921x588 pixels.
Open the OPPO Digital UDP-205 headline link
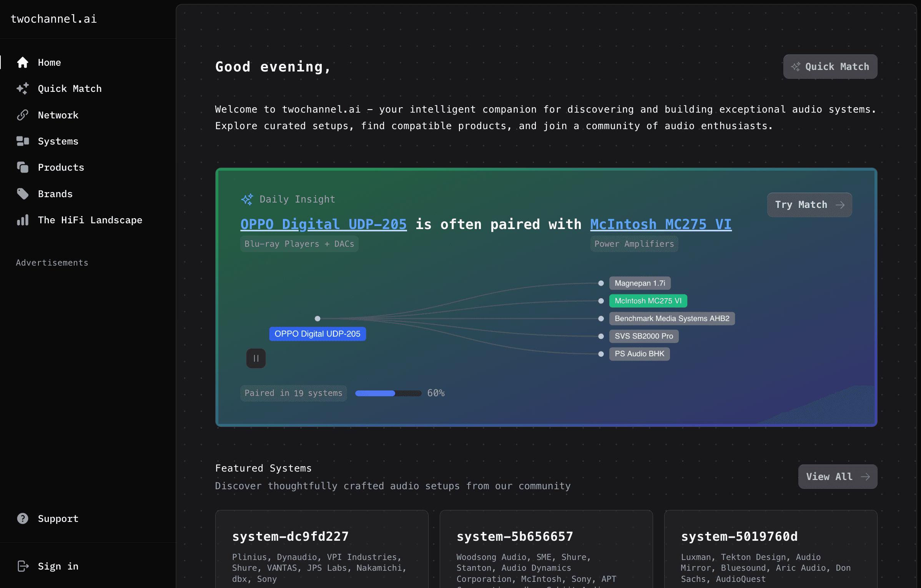[323, 224]
